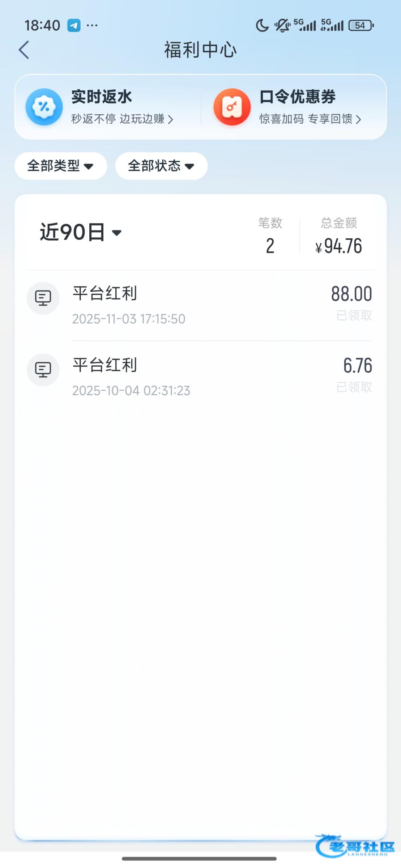Tap the battery indicator in status bar
Image resolution: width=401 pixels, height=868 pixels.
(x=361, y=25)
